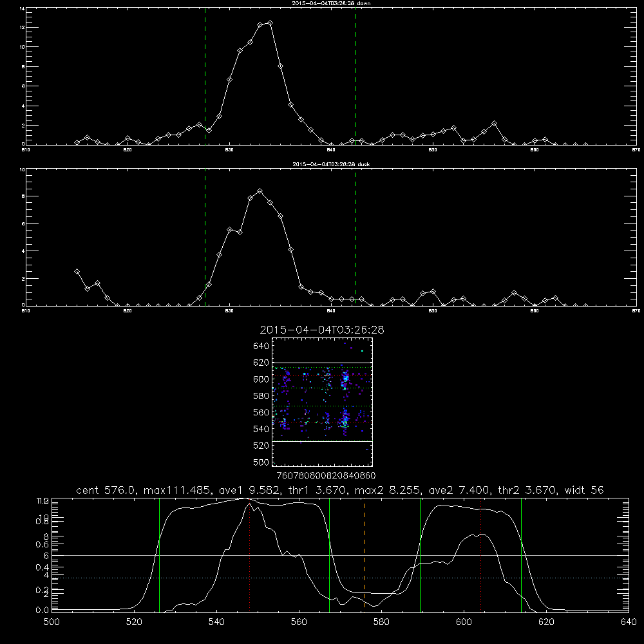
Task: Click the solid green line near 567
Action: pos(329,555)
